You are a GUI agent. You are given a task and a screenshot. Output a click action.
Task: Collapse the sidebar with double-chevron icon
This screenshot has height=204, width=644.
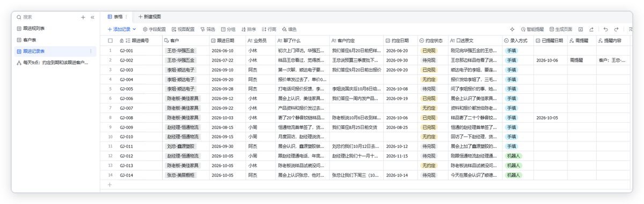(x=92, y=18)
